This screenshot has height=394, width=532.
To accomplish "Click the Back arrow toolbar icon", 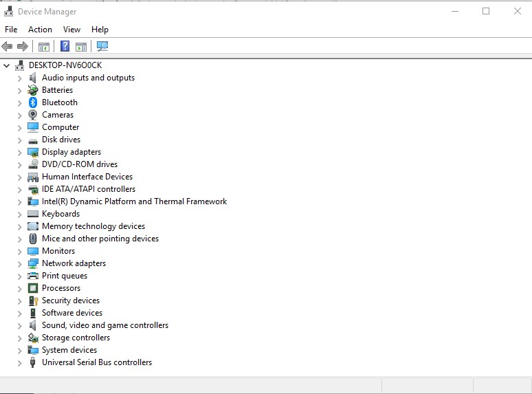I will tap(7, 46).
